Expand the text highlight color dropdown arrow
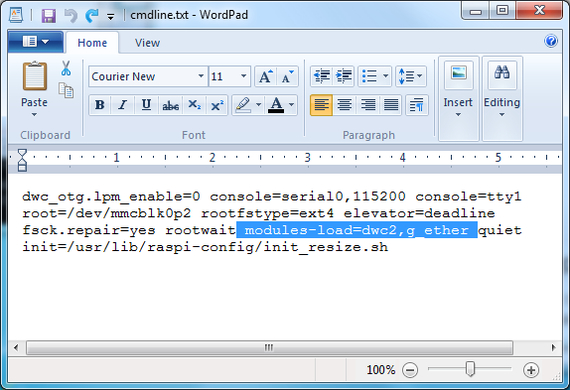Image resolution: width=570 pixels, height=390 pixels. tap(258, 105)
